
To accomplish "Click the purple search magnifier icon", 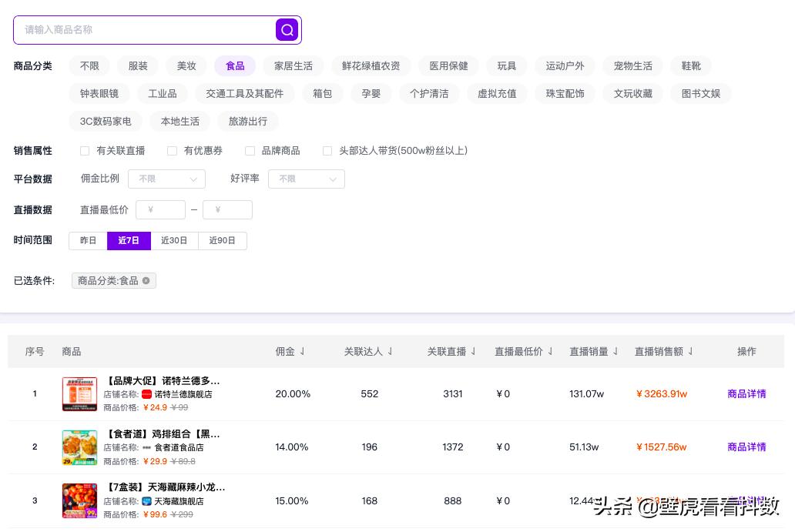I will [287, 29].
